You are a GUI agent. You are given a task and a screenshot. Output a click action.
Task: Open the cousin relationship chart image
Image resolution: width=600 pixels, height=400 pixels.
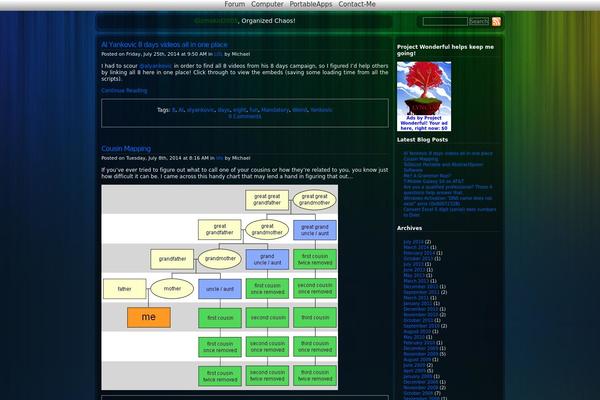[x=220, y=287]
